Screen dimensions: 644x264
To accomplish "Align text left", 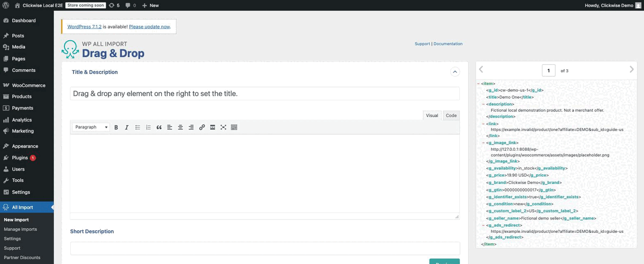I will click(x=170, y=127).
